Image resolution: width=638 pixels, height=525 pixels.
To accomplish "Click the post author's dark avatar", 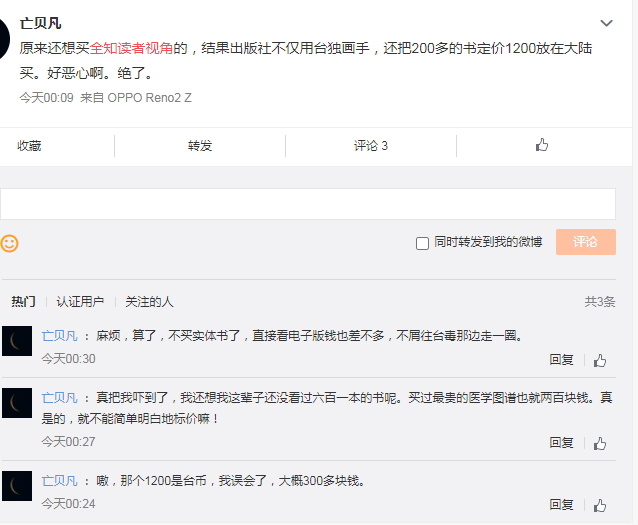I will (x=5, y=39).
